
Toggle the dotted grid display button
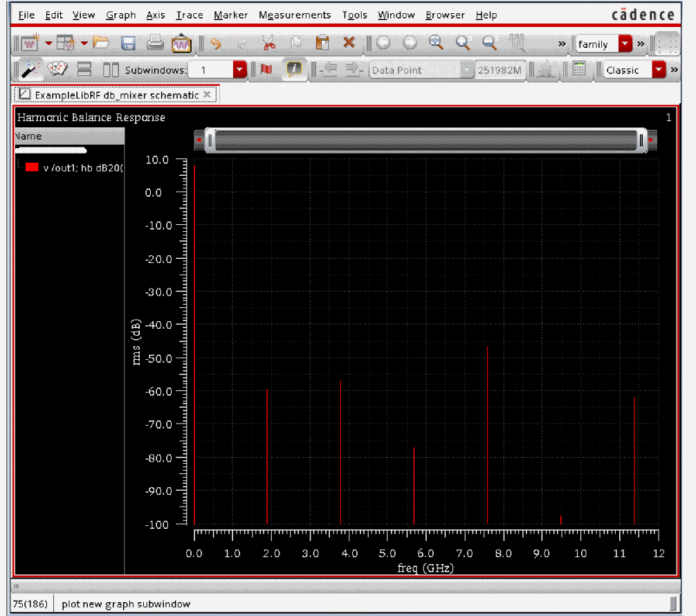[667, 44]
